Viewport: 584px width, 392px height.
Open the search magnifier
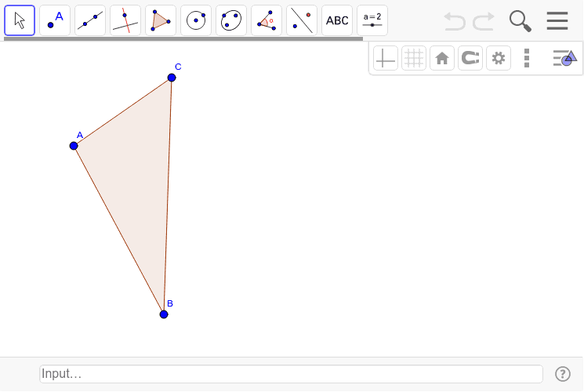point(520,21)
